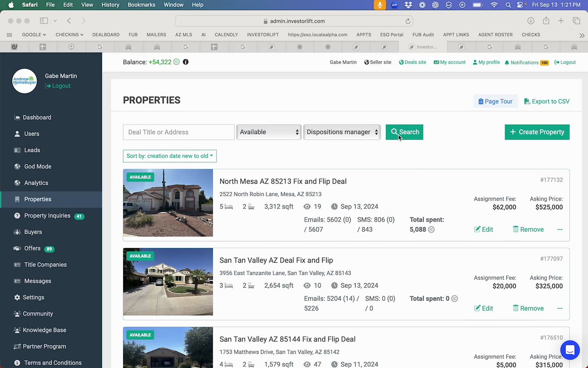
Task: Open San Tan Valley AZ Deal Fix and Flip title
Action: pyautogui.click(x=276, y=260)
